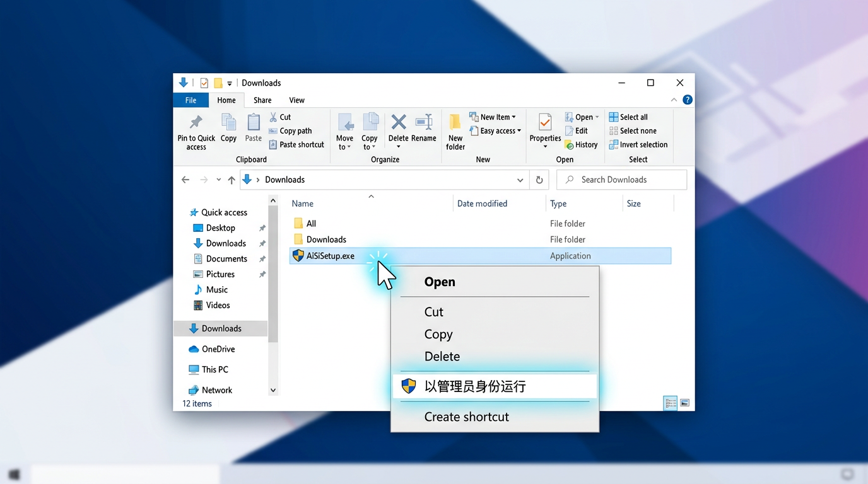Click the Paste ribbon icon
Screen dimensions: 868x484
254,122
